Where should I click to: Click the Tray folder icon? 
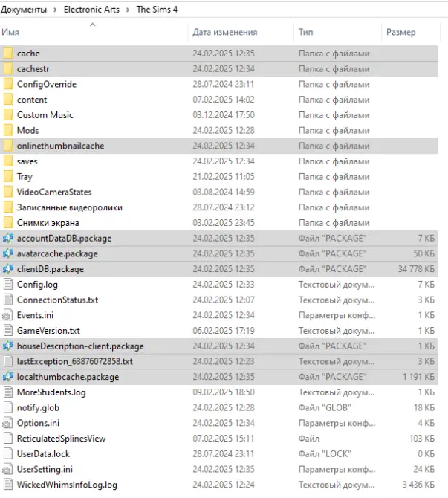tap(8, 177)
